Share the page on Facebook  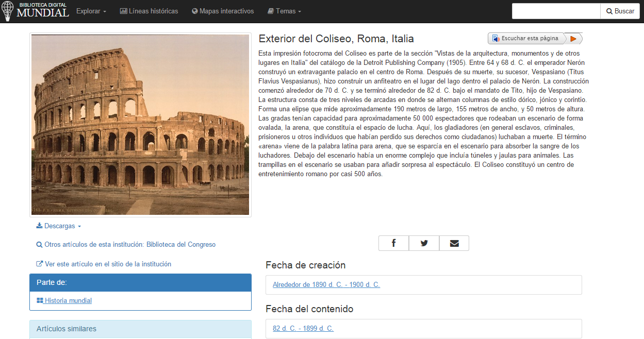click(x=393, y=243)
